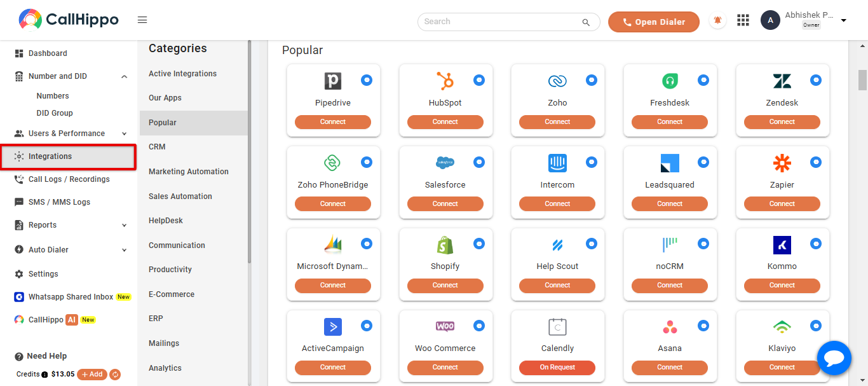Click the Zoho PhoneBridge logo
This screenshot has height=386, width=868.
(333, 163)
